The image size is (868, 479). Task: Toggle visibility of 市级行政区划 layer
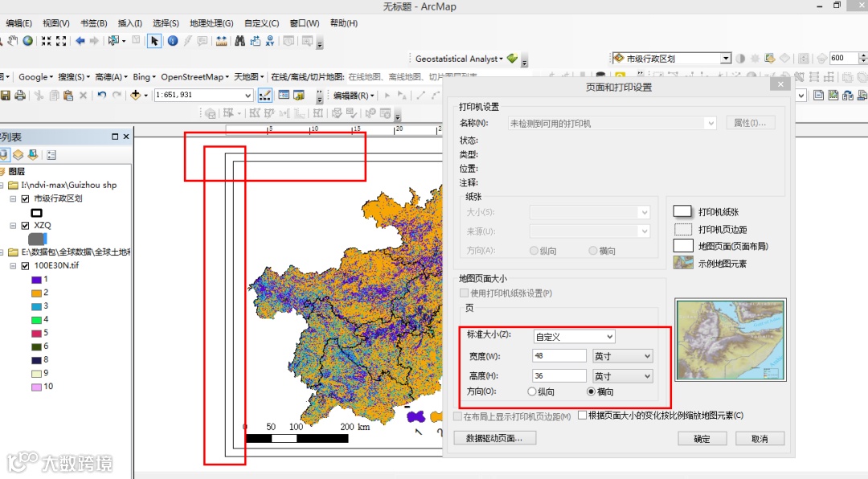[x=25, y=199]
